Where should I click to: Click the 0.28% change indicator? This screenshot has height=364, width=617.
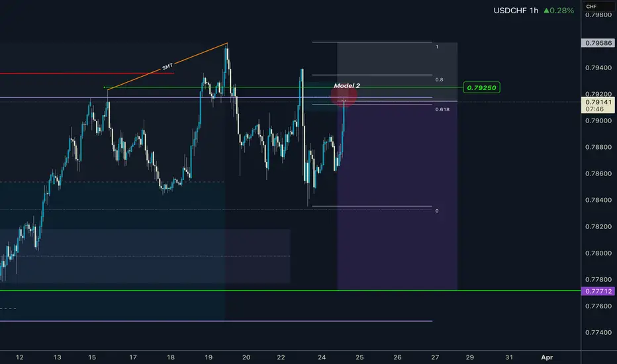click(x=559, y=11)
